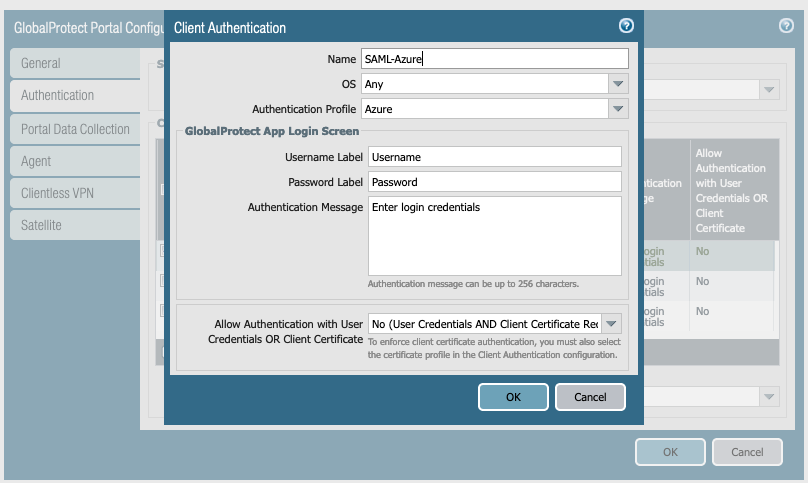Open the Agent tab
Image resolution: width=808 pixels, height=483 pixels.
(x=75, y=161)
